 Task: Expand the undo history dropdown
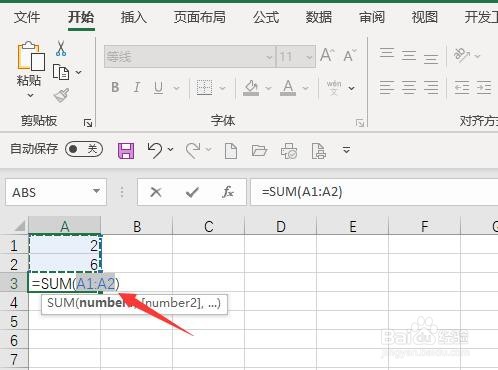pyautogui.click(x=171, y=149)
